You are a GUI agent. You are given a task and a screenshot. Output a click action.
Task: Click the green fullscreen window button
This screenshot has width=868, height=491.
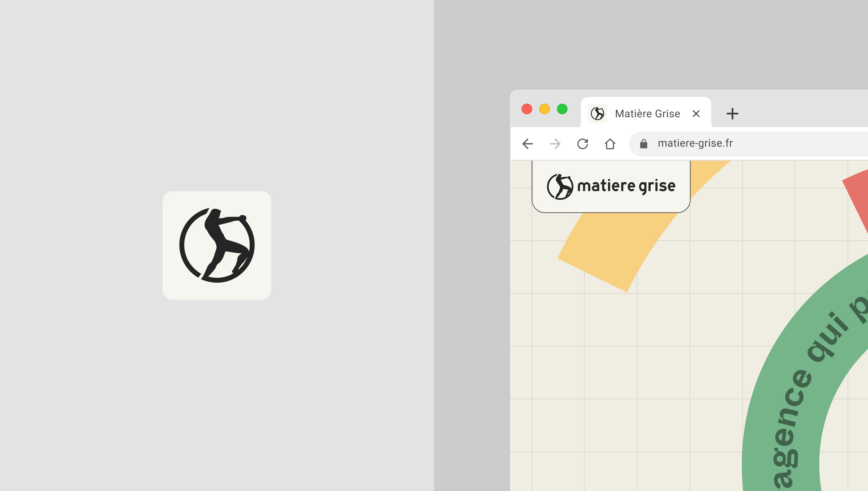coord(562,109)
